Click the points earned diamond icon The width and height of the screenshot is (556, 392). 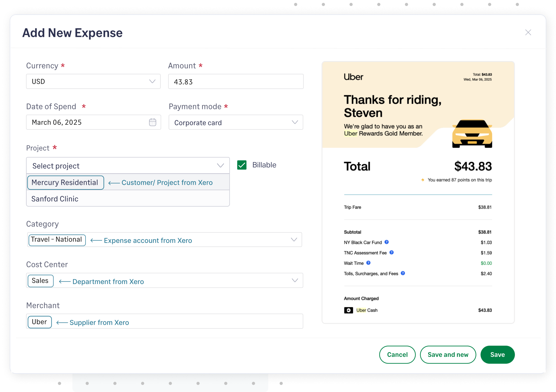coord(423,180)
